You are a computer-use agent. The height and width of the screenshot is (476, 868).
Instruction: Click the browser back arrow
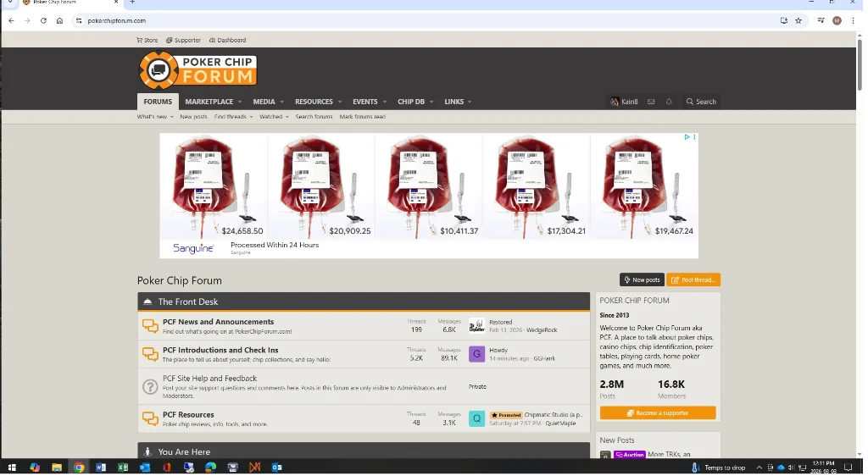coord(11,20)
